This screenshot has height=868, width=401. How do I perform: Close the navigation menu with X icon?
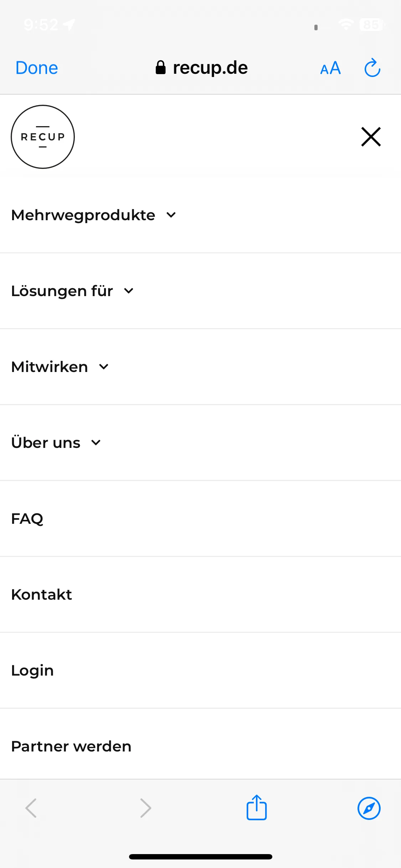click(x=371, y=137)
